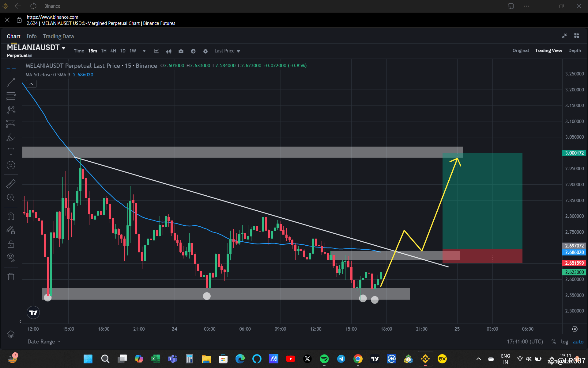The height and width of the screenshot is (368, 588).
Task: Go back using the header arrow
Action: pyautogui.click(x=18, y=6)
